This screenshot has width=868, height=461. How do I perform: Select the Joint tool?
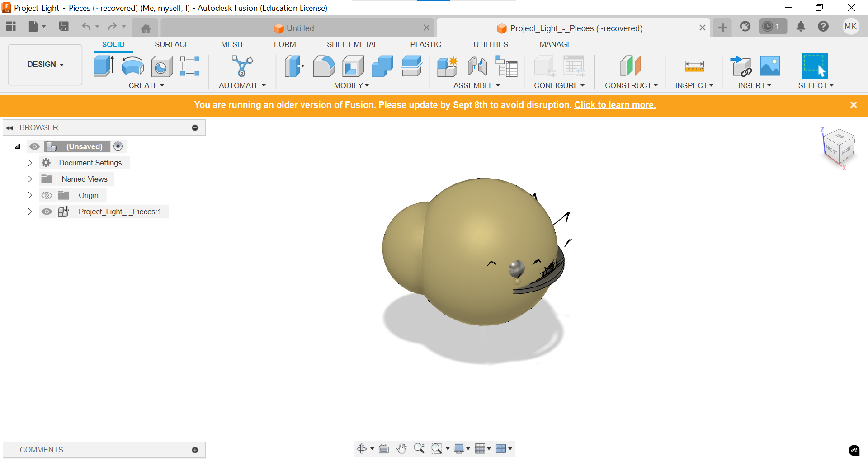(477, 66)
